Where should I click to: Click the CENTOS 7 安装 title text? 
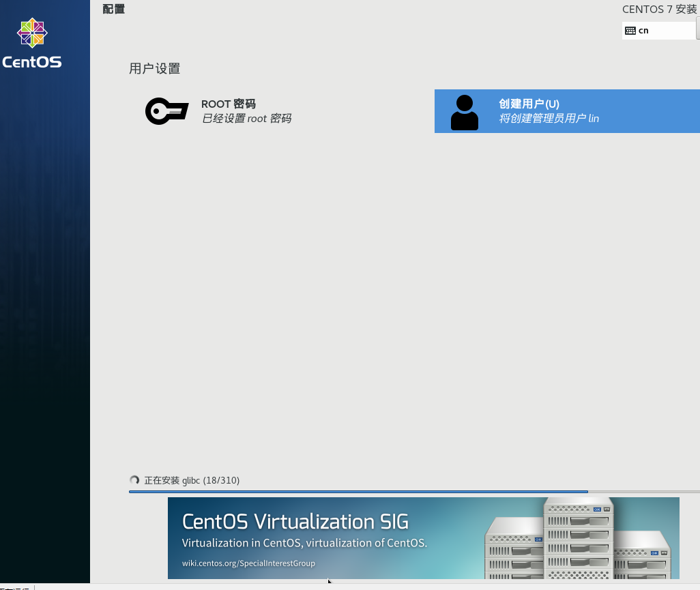click(659, 10)
